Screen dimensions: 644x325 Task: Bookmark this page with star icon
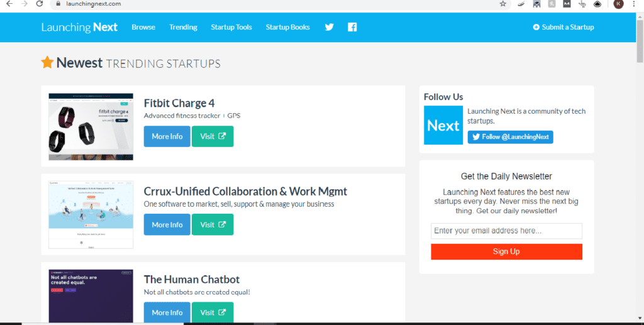pos(502,4)
